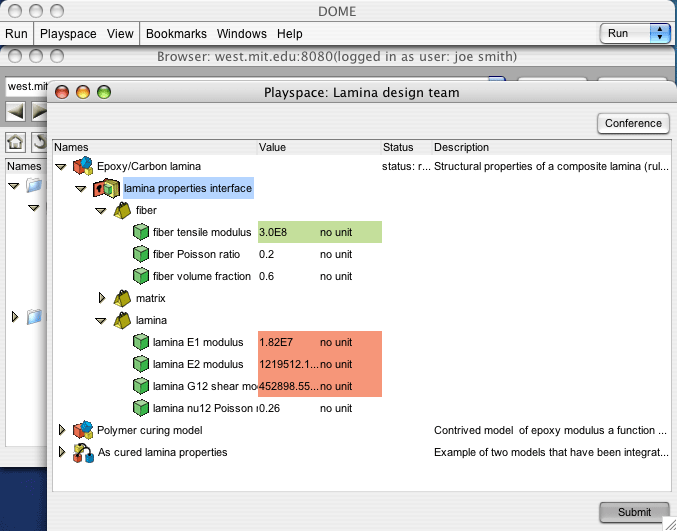The image size is (677, 531).
Task: Click the lamina properties interface icon
Action: coord(106,188)
